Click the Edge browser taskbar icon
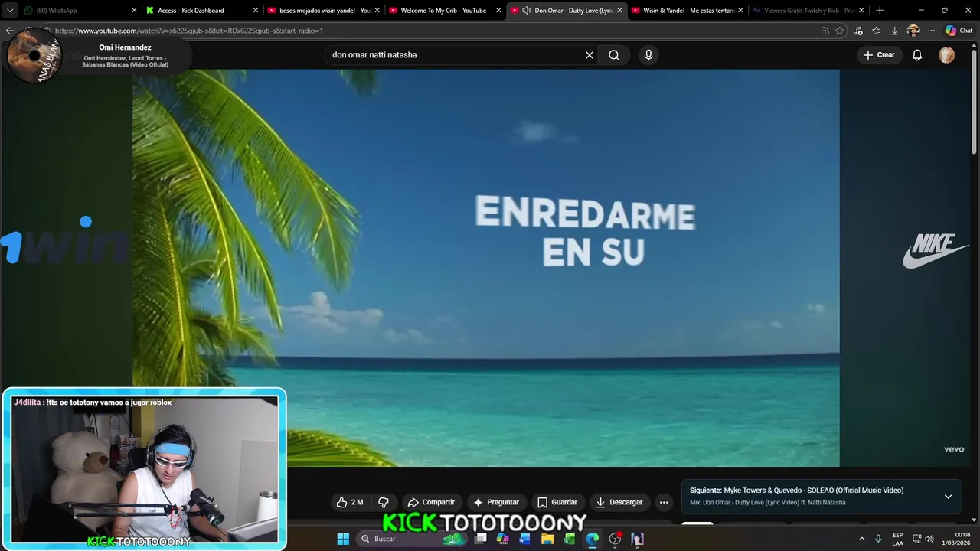The image size is (980, 551). point(592,539)
